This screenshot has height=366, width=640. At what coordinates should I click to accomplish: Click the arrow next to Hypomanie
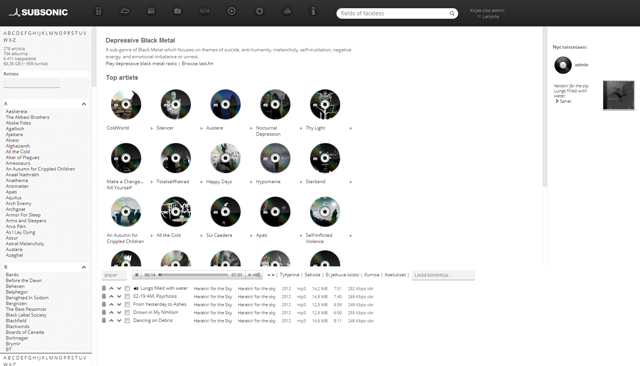(x=301, y=182)
